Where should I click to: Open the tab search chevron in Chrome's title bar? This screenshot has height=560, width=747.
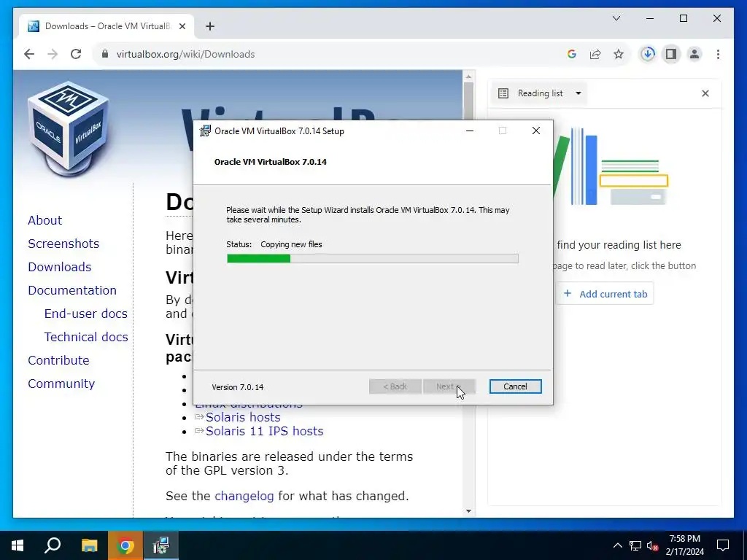pos(616,18)
